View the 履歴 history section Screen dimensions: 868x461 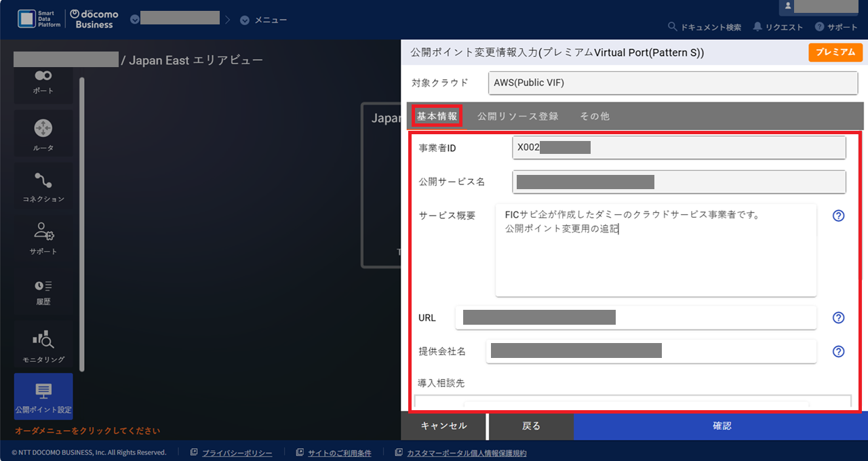[43, 292]
